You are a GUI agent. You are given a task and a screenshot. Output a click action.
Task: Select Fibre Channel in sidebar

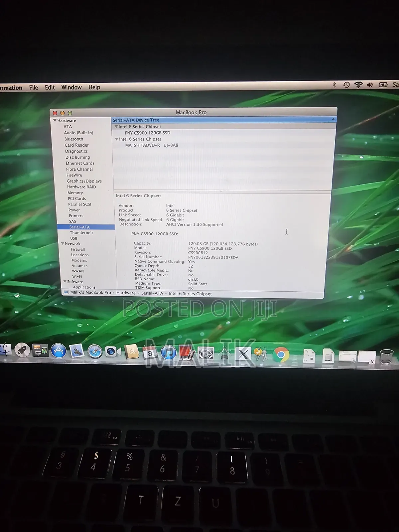pos(79,169)
